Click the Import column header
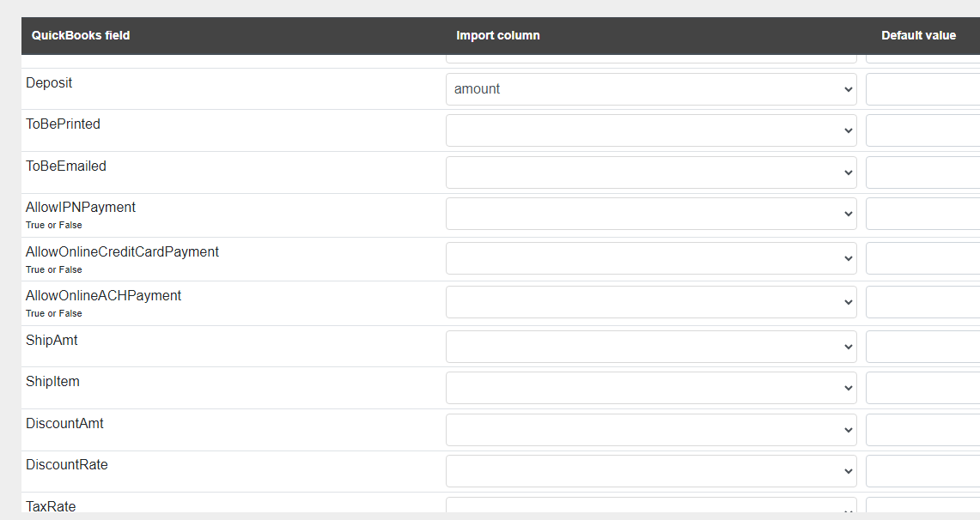Screen dimensions: 980x520 [497, 35]
